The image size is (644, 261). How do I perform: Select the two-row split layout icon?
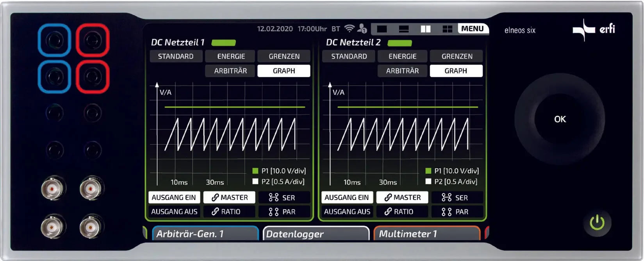404,29
